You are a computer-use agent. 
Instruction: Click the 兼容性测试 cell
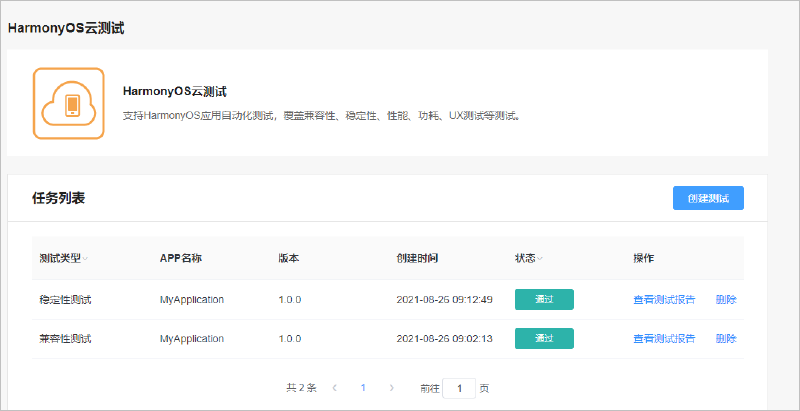65,339
